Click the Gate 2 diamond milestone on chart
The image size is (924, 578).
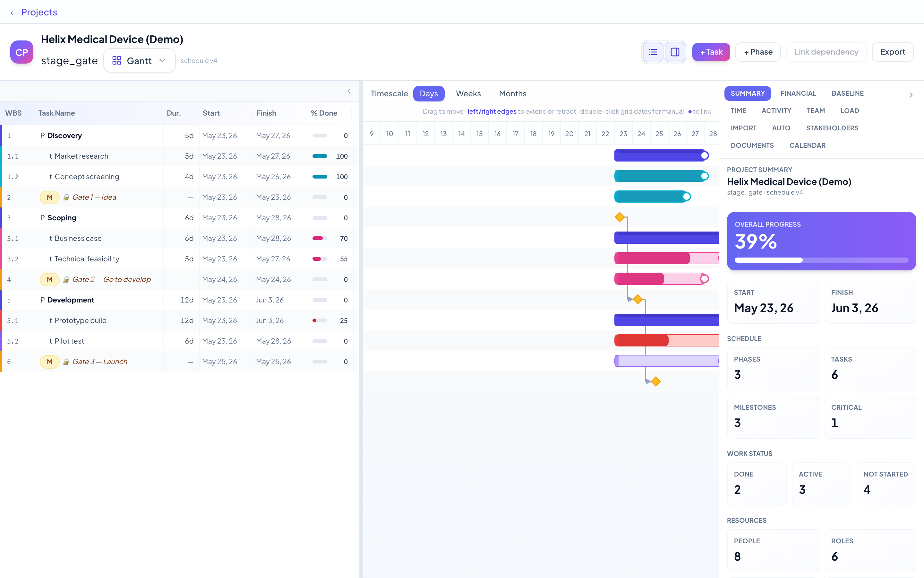click(x=637, y=299)
